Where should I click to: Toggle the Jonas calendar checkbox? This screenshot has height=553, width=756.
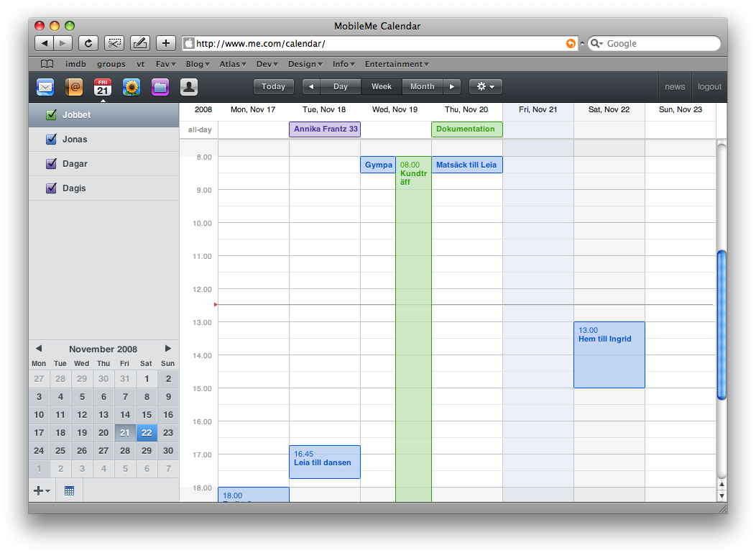[51, 140]
